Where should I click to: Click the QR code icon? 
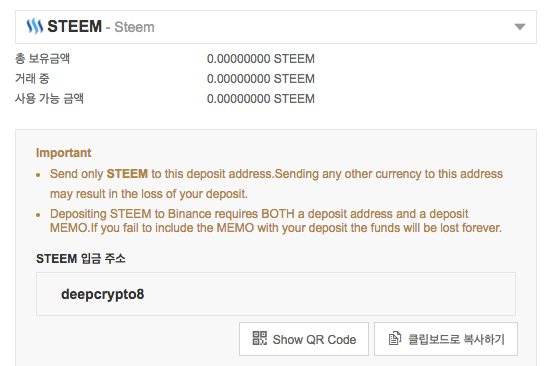[260, 338]
